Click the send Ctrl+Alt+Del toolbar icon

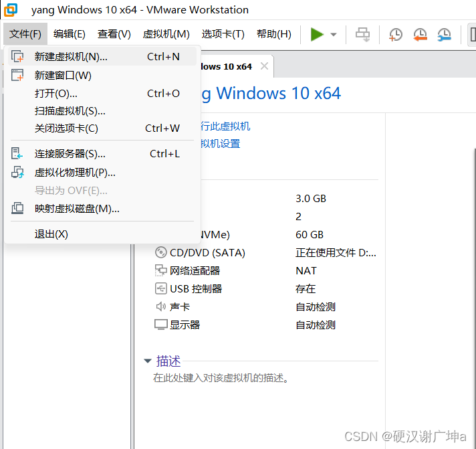362,34
